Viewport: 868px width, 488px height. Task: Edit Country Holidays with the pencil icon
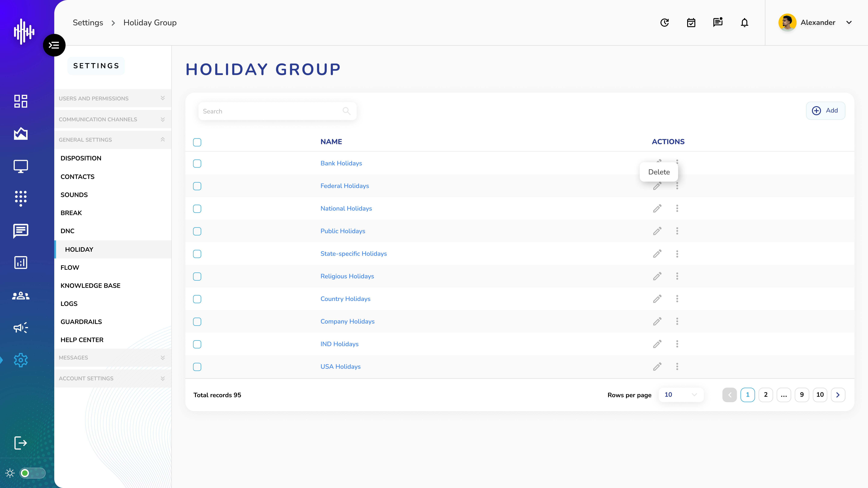point(657,299)
